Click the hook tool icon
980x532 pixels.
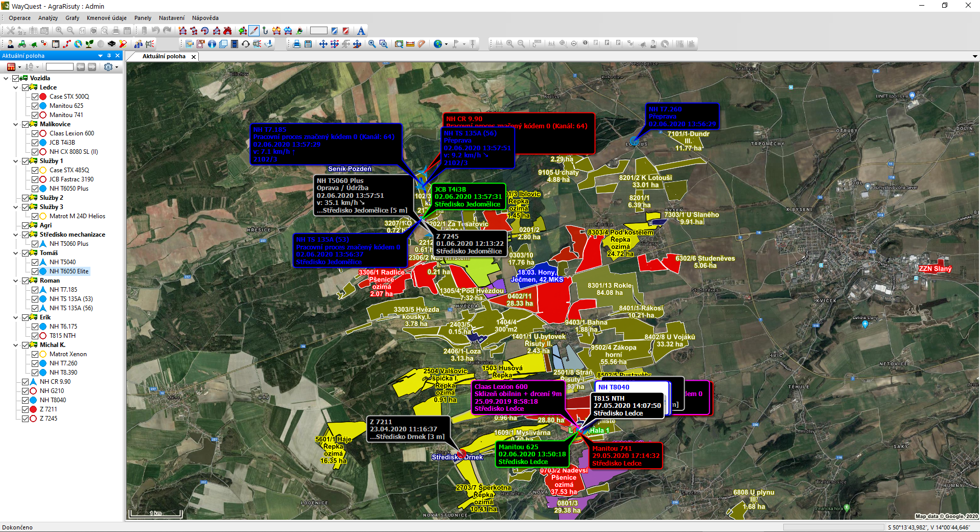point(265,31)
